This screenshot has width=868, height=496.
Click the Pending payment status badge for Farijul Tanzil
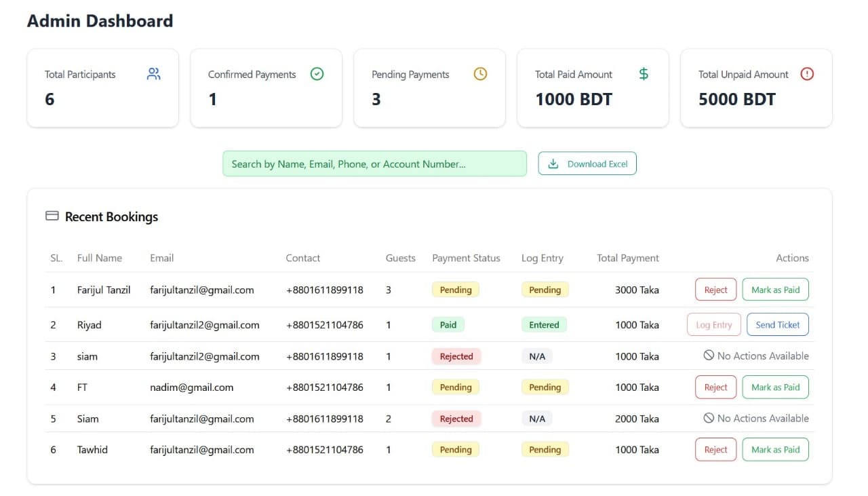point(455,290)
